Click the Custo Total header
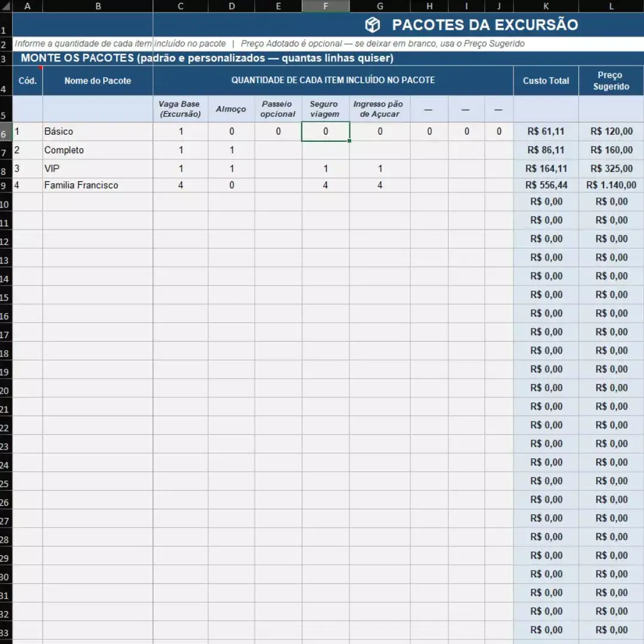Screen dimensions: 644x644 click(546, 80)
